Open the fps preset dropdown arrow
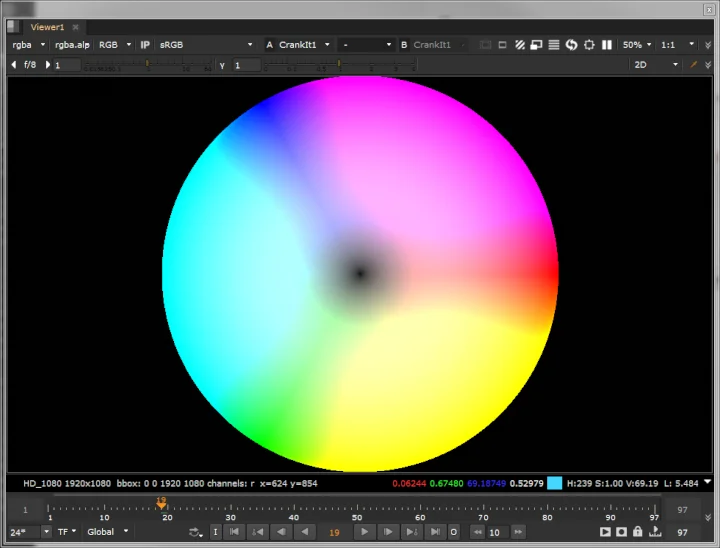 coord(46,532)
